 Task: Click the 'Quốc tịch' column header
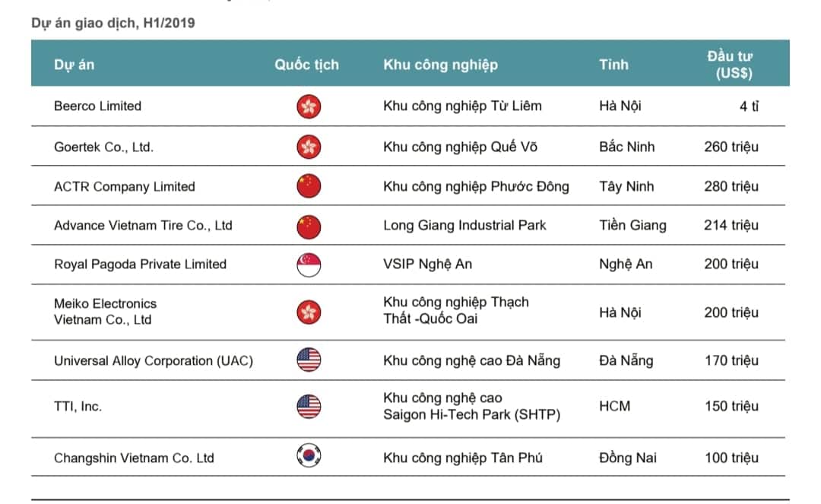pyautogui.click(x=306, y=65)
